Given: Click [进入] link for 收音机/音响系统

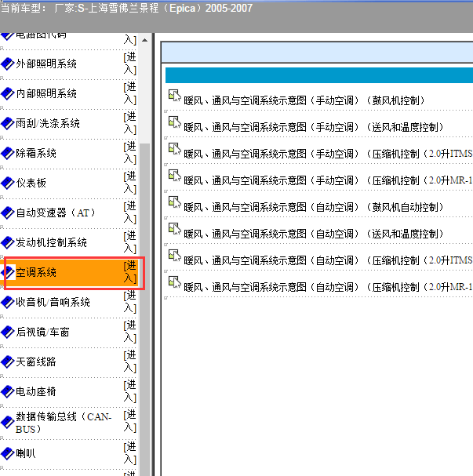Looking at the screenshot, I should pos(130,302).
